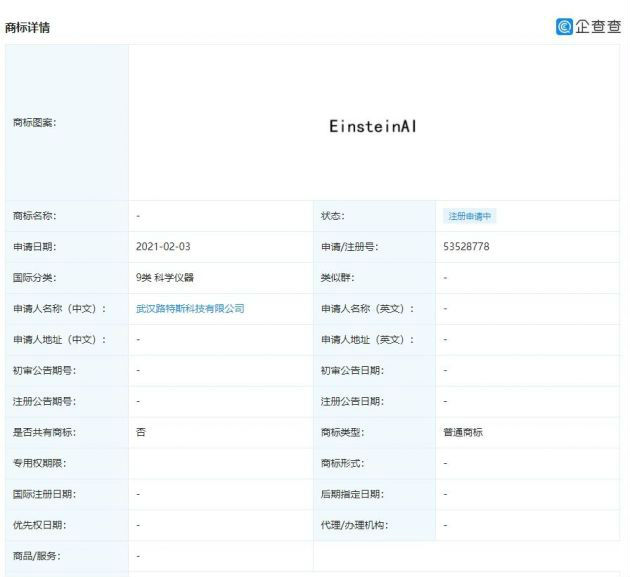Click the 申请人名称（英文） label
This screenshot has height=577, width=630.
pos(367,309)
